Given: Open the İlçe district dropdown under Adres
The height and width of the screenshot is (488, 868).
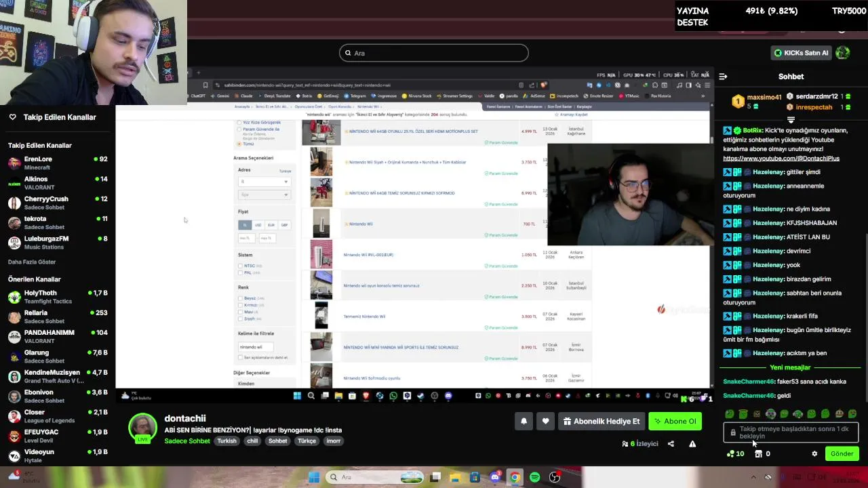Looking at the screenshot, I should pos(264,195).
